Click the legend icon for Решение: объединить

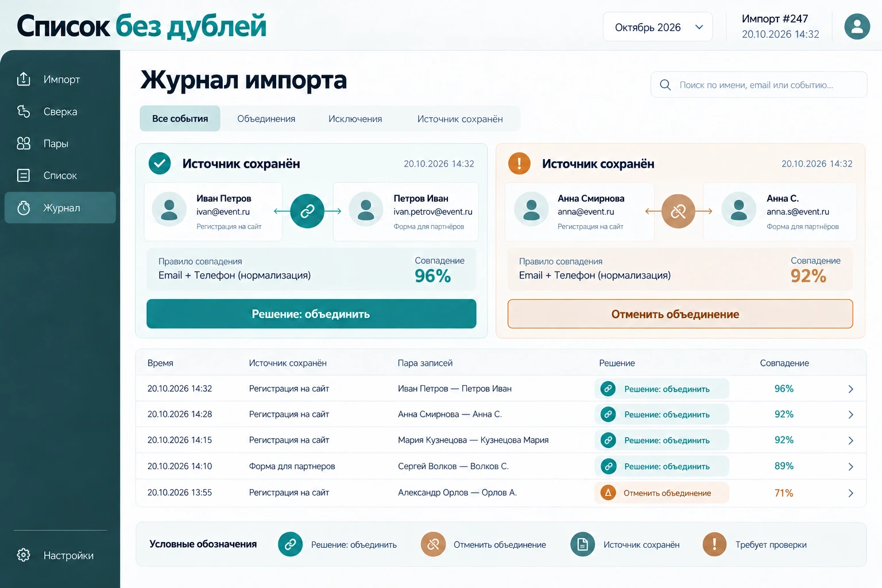pyautogui.click(x=290, y=544)
